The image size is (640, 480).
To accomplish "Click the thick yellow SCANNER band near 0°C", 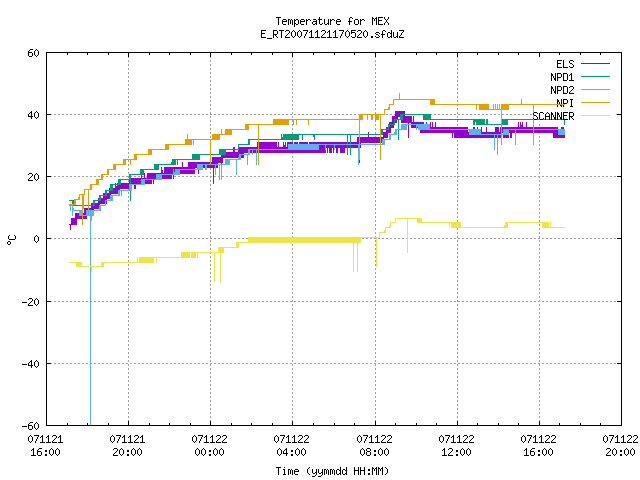I will (304, 240).
